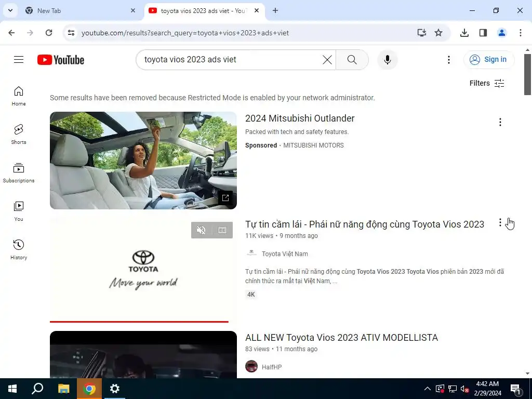The width and height of the screenshot is (532, 399).
Task: Go back to previous page
Action: pyautogui.click(x=11, y=33)
